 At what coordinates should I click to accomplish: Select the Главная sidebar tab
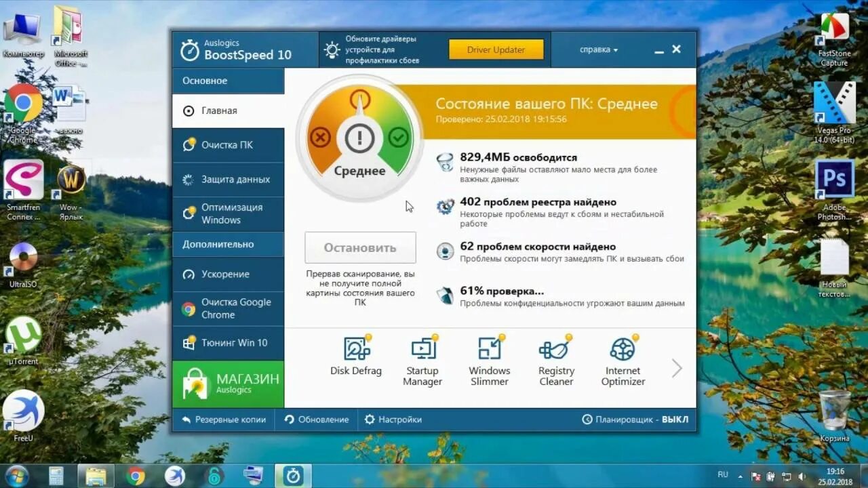[x=228, y=111]
